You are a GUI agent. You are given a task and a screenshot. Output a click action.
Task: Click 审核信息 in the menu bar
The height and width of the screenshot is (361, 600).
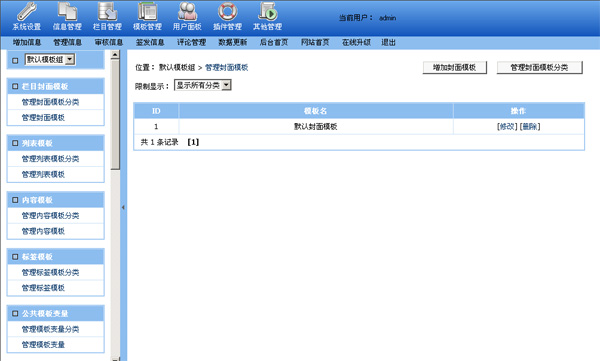click(x=109, y=42)
